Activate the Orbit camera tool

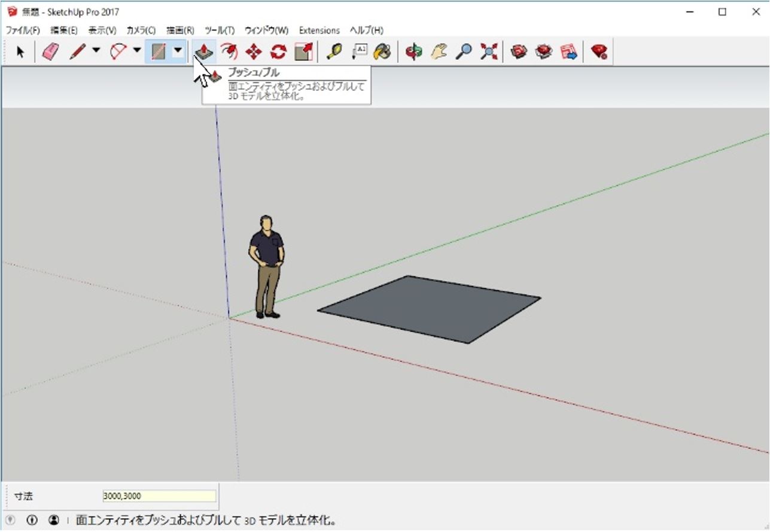[413, 52]
